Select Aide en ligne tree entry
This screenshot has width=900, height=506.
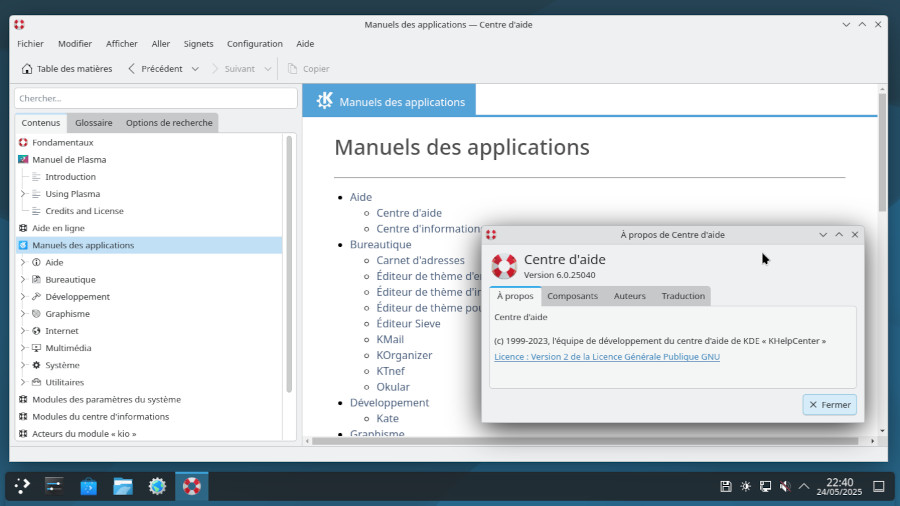click(58, 228)
